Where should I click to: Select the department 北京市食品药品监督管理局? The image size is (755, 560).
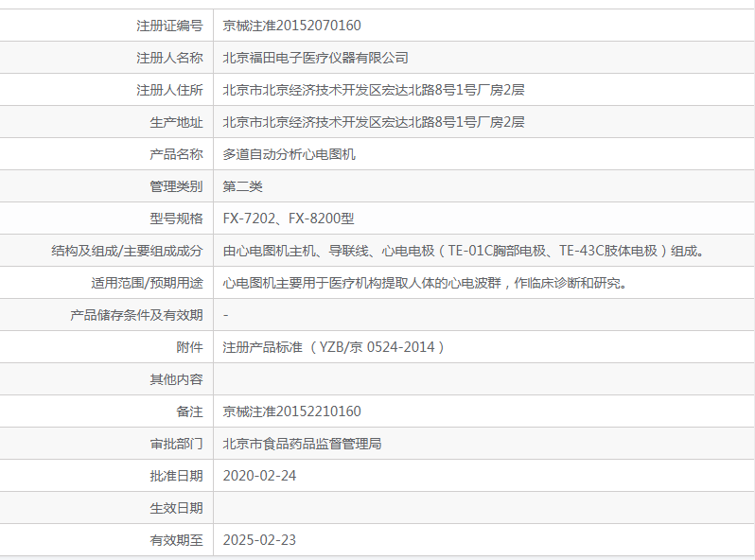(302, 444)
